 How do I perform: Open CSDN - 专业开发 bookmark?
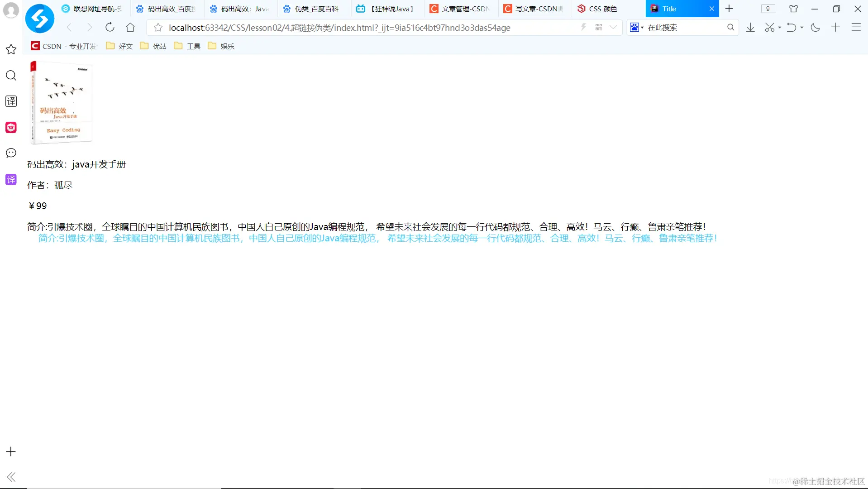pos(64,46)
